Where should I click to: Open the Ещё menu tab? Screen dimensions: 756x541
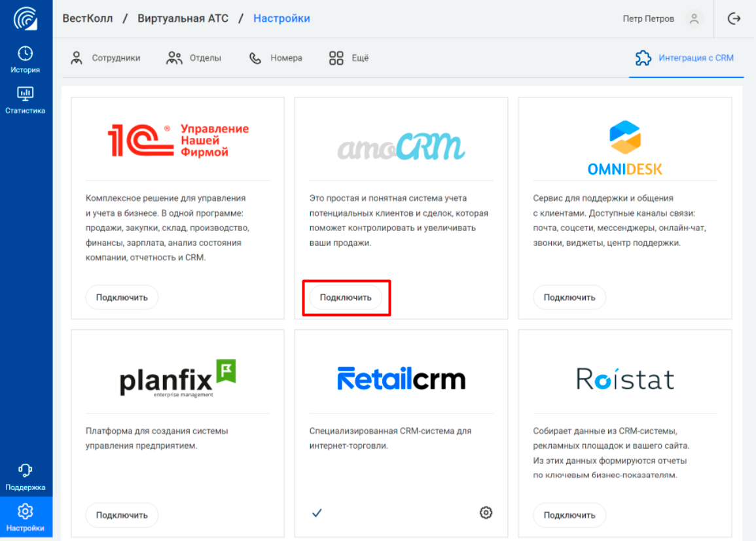(x=349, y=58)
